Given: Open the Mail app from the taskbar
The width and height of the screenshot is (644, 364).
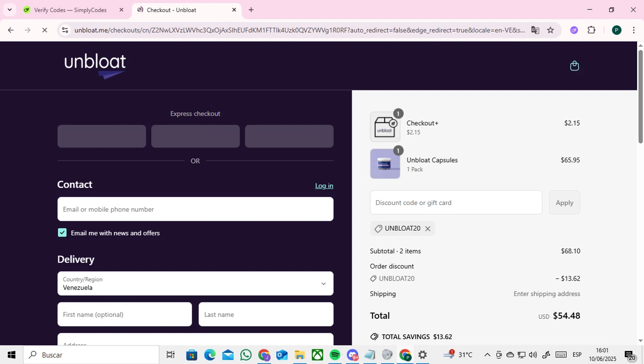Looking at the screenshot, I should point(228,355).
